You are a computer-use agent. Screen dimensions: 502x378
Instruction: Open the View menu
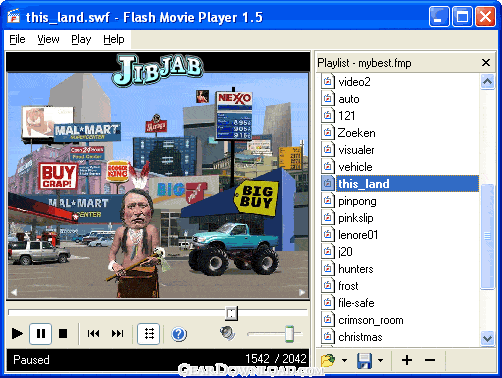click(48, 39)
